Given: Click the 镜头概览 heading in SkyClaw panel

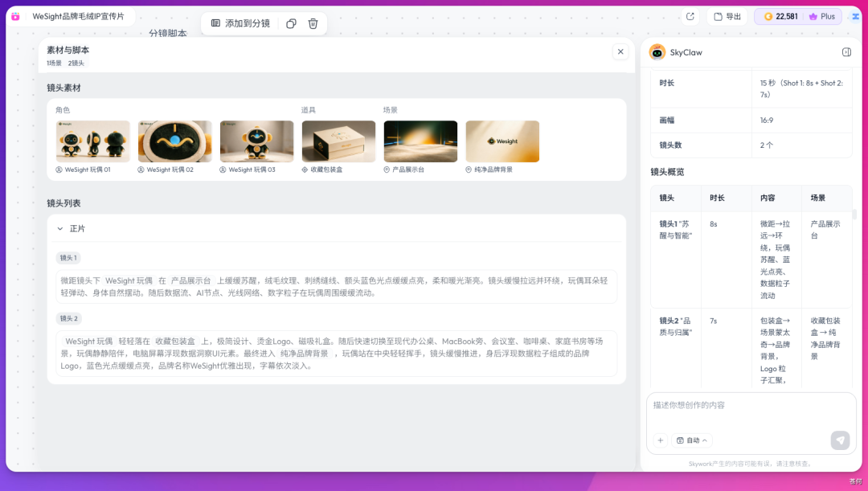Looking at the screenshot, I should (667, 172).
